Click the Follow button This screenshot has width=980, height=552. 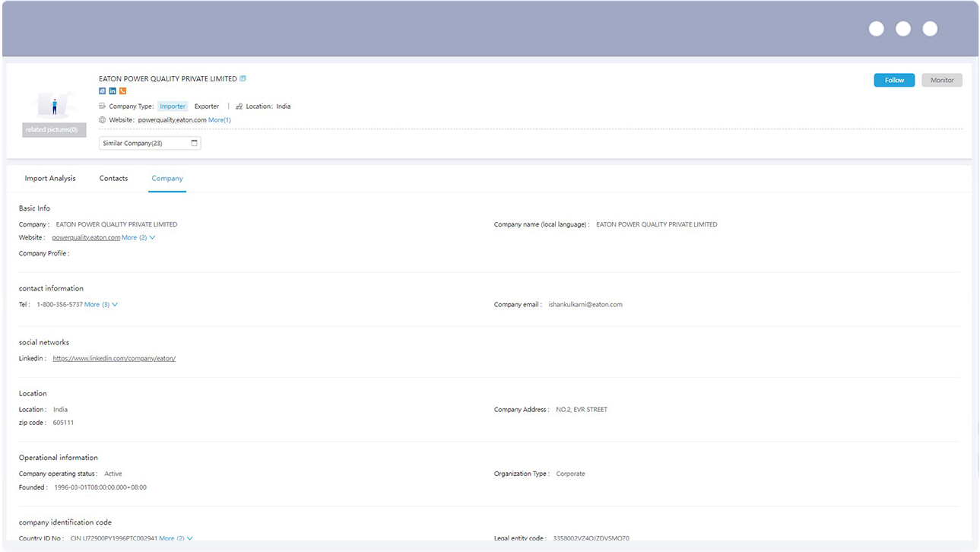click(x=894, y=80)
